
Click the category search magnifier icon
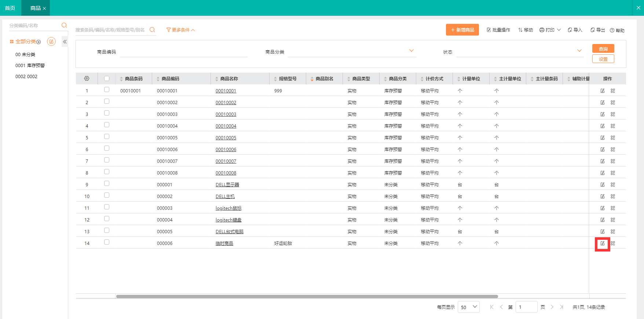(64, 25)
